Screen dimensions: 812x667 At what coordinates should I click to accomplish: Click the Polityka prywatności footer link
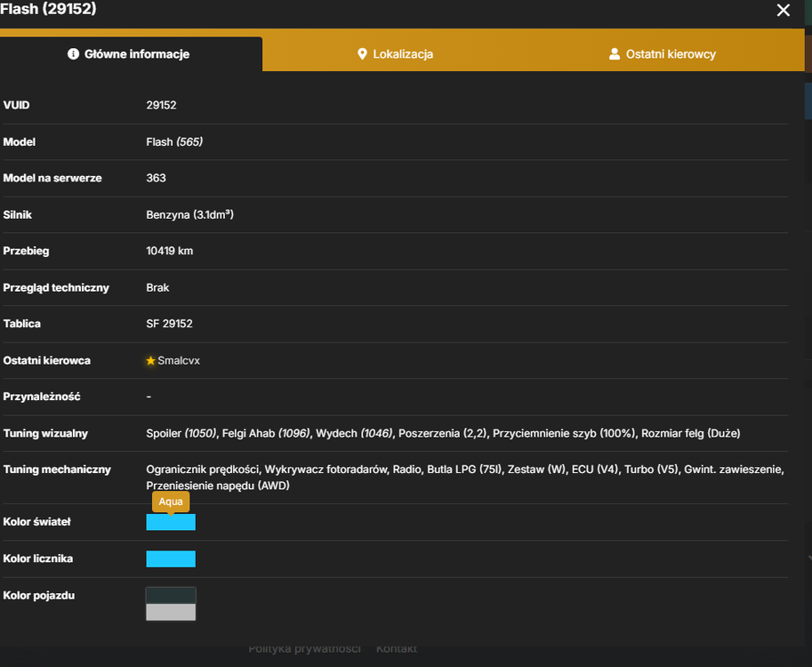point(304,648)
